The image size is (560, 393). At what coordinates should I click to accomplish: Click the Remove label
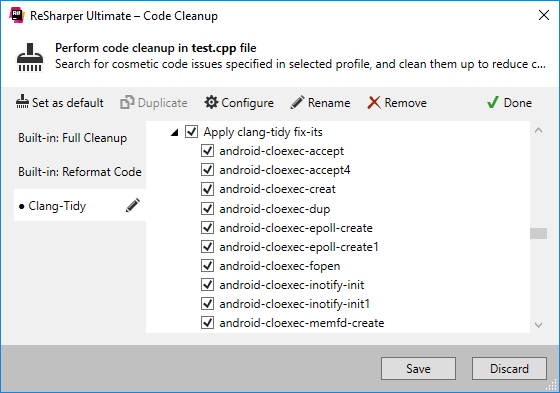point(405,103)
